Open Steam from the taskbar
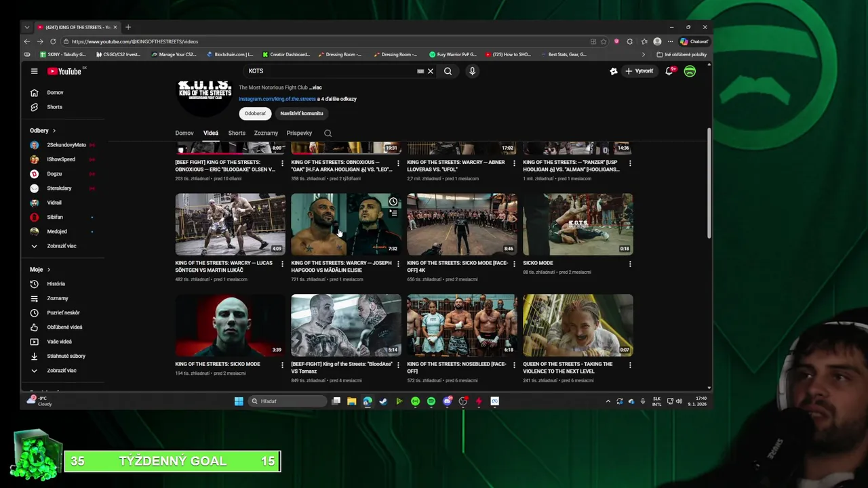 (x=383, y=401)
